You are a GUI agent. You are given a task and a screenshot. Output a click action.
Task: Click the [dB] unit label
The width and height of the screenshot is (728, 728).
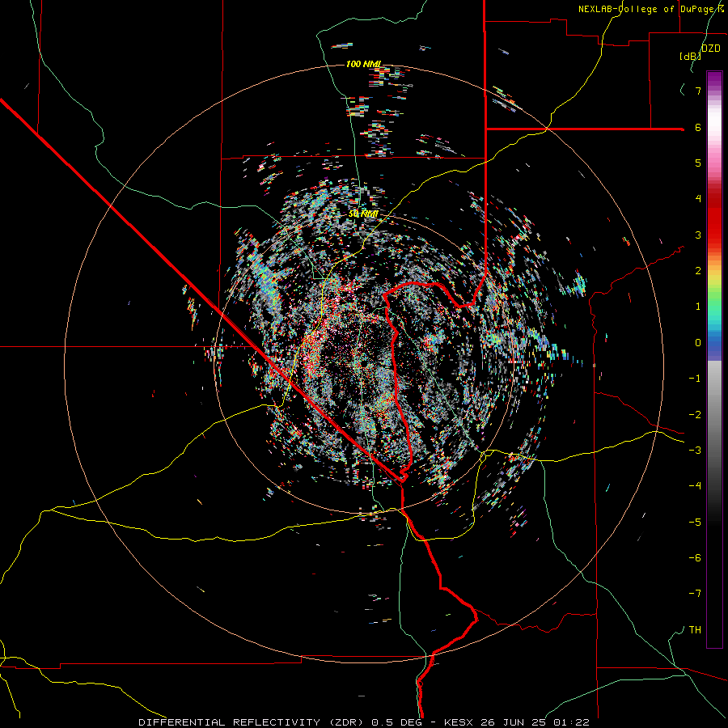[690, 56]
